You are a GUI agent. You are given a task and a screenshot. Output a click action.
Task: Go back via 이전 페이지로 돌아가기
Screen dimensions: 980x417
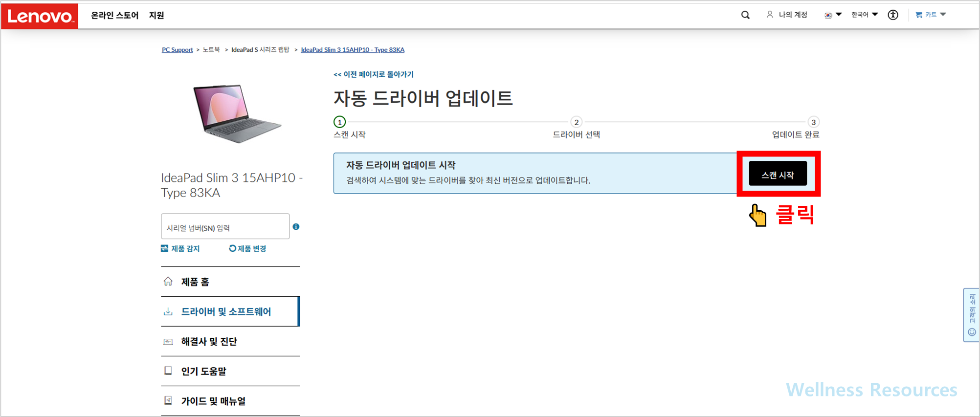374,74
